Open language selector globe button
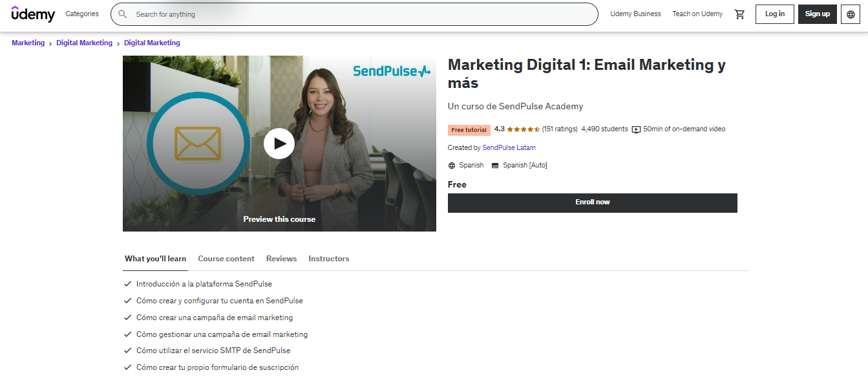 point(851,14)
